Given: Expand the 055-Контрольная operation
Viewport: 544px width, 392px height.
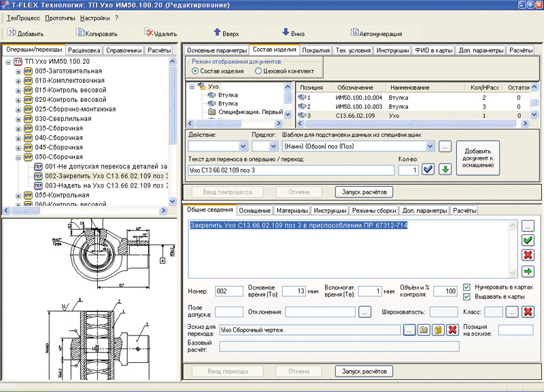Looking at the screenshot, I should click(18, 196).
